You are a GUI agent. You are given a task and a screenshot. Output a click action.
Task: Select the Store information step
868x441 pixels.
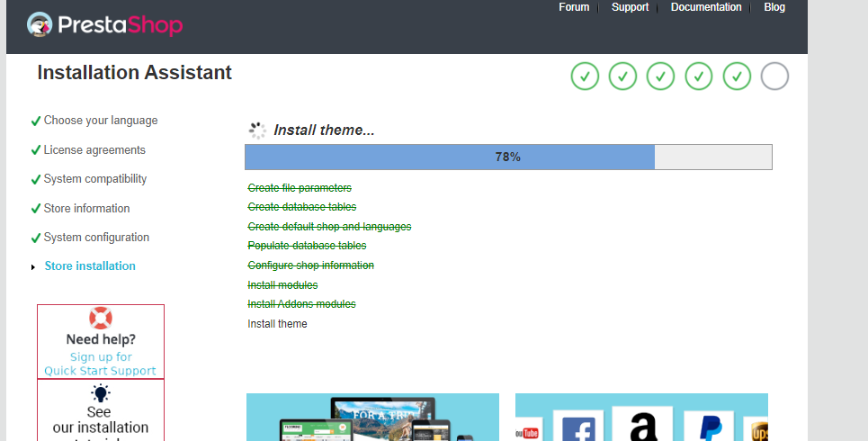pos(87,208)
